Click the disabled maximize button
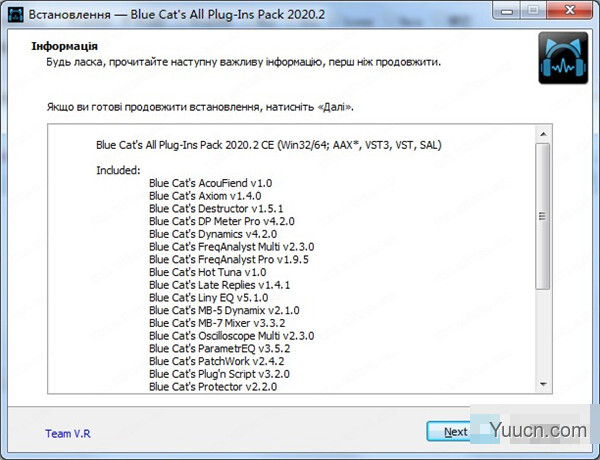Image resolution: width=600 pixels, height=460 pixels. point(533,11)
